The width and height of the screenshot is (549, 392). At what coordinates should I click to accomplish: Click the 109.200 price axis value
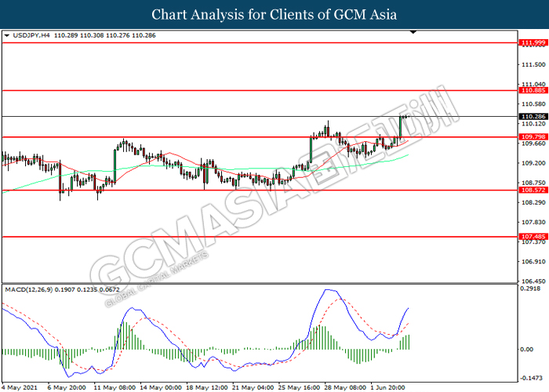click(x=533, y=163)
